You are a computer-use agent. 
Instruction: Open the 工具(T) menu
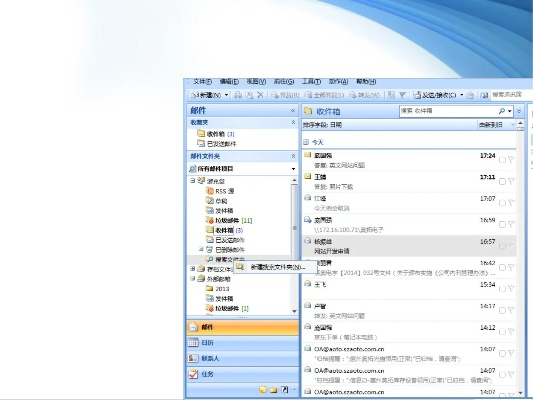pos(311,82)
